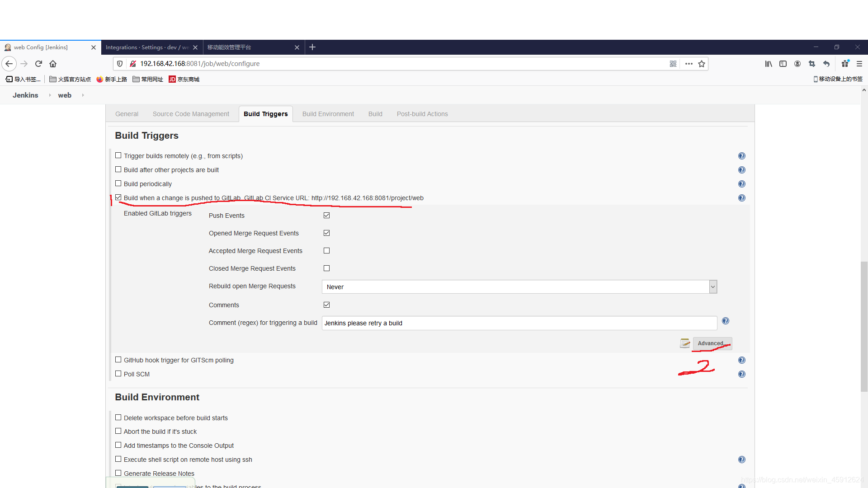Click the browser back arrow

[9, 64]
